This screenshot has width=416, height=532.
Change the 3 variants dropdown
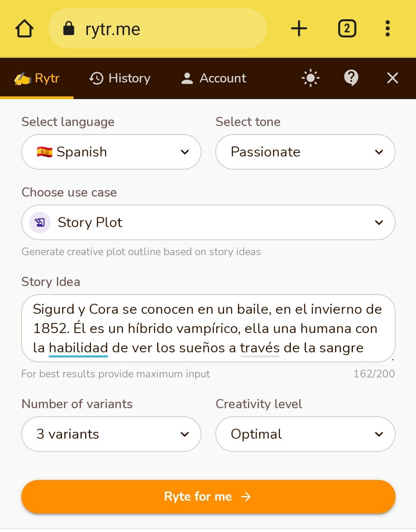tap(111, 434)
